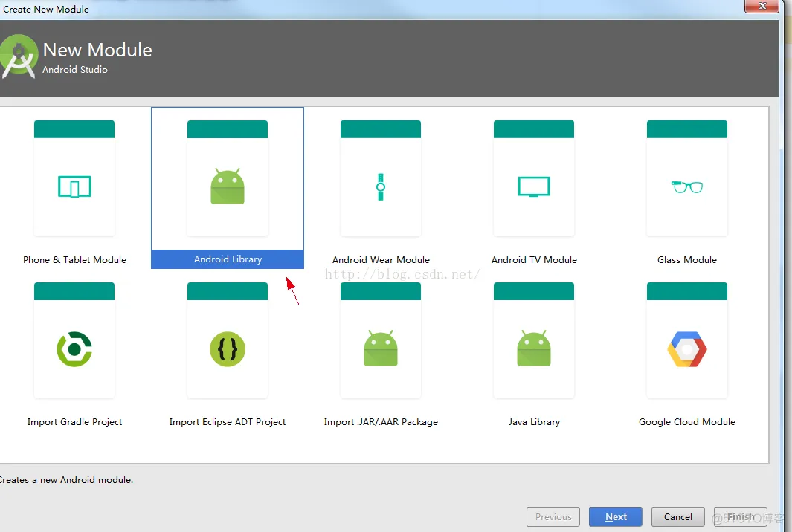This screenshot has width=792, height=532.
Task: Choose the Java Library android icon
Action: point(534,348)
